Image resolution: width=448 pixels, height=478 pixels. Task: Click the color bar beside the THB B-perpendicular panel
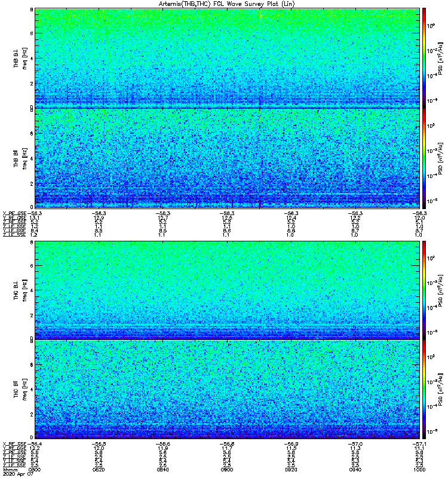point(424,58)
